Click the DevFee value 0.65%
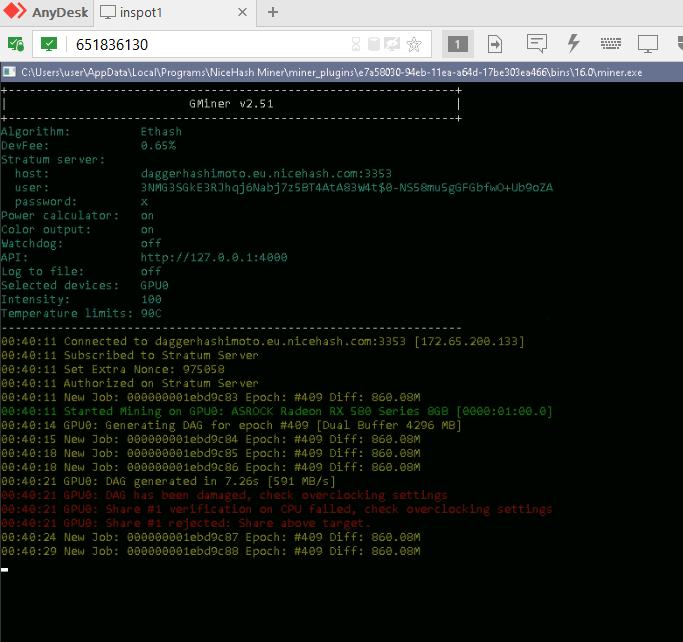Screen dimensions: 683x642 pos(158,145)
